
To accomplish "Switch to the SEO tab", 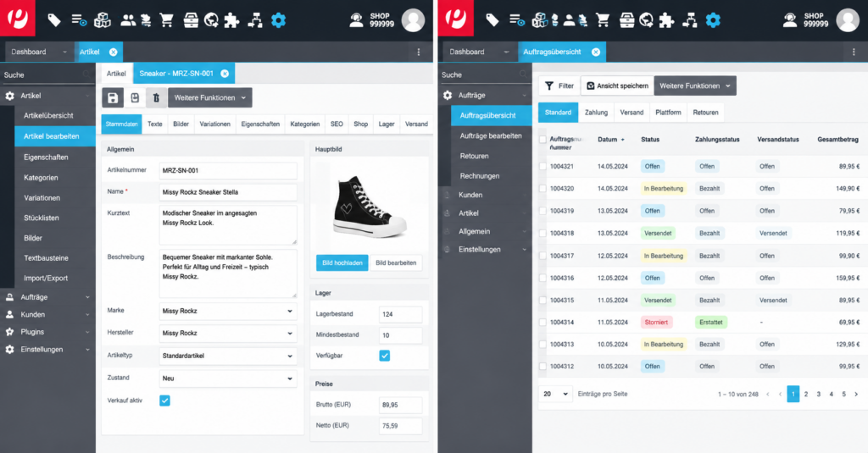I will 337,124.
